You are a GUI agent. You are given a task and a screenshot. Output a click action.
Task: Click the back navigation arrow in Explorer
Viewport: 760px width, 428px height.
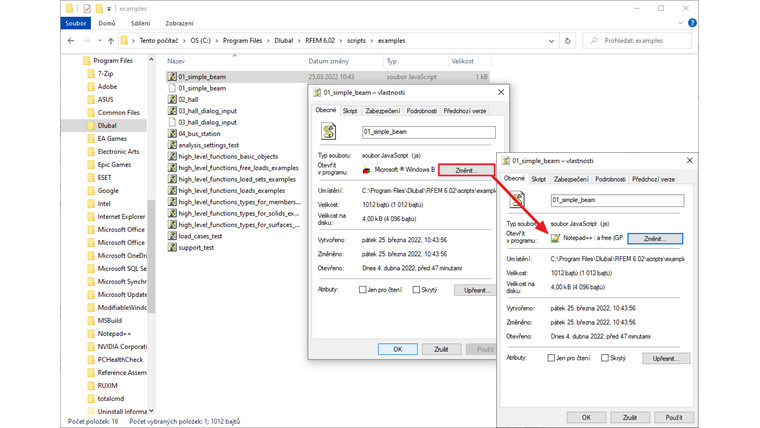pyautogui.click(x=71, y=41)
